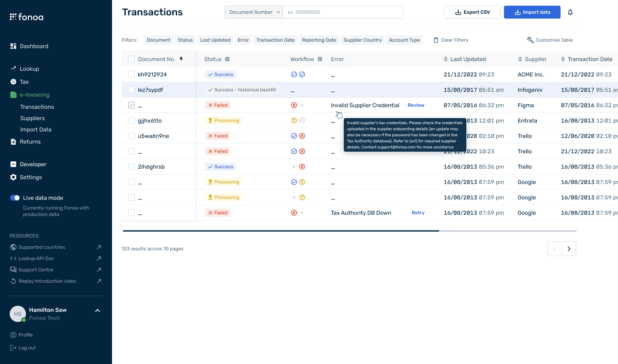Open the Reporting Date filter
Screen dimensions: 618x364
pyautogui.click(x=319, y=40)
